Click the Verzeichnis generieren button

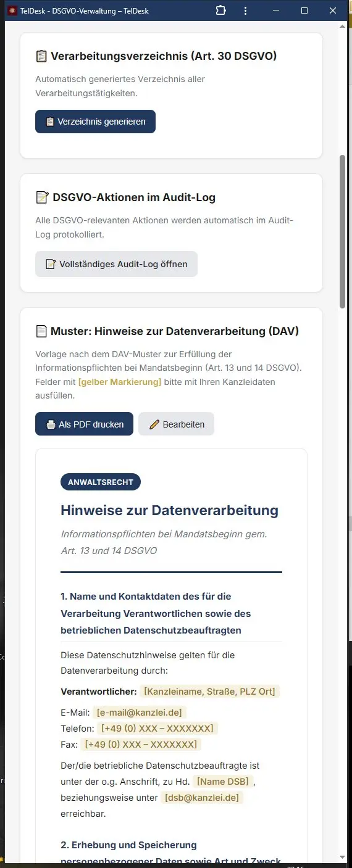coord(95,122)
